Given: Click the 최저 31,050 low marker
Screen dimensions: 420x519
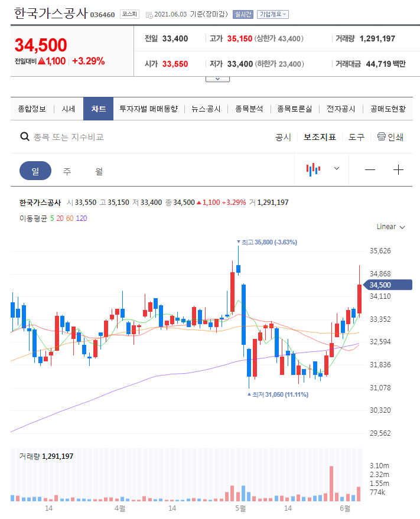Looking at the screenshot, I should coord(278,394).
